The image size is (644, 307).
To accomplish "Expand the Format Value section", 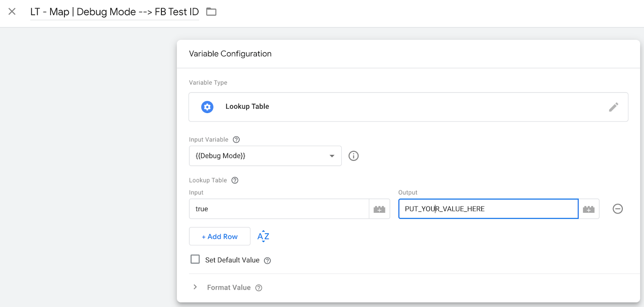I will coord(195,287).
